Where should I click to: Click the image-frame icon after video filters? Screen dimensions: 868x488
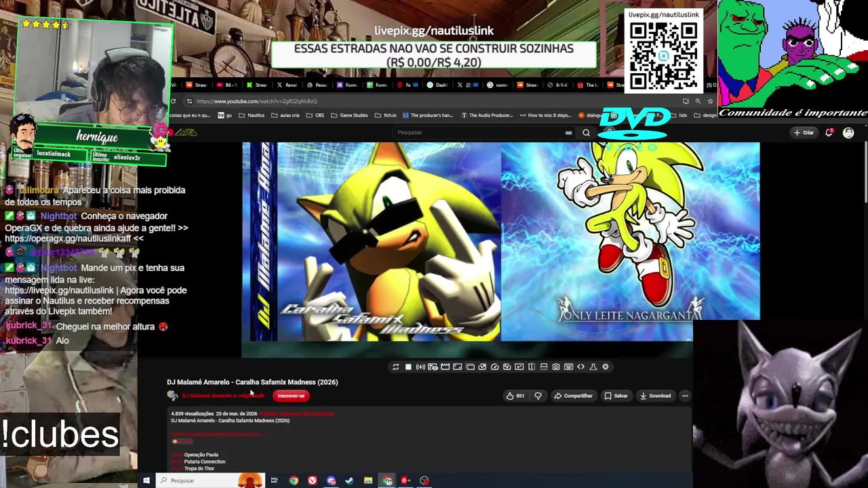519,367
